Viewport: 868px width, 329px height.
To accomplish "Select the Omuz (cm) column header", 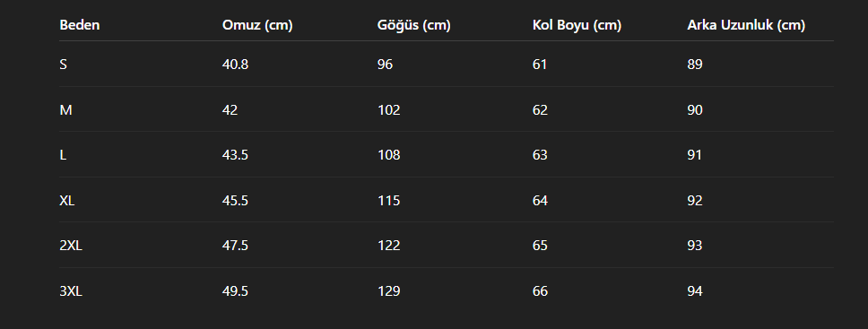I will click(x=257, y=25).
